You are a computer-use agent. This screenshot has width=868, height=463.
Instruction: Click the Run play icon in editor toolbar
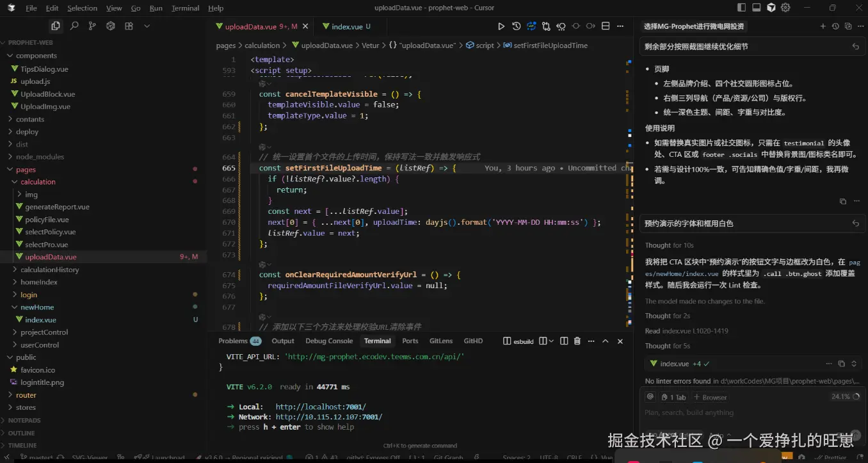(501, 26)
